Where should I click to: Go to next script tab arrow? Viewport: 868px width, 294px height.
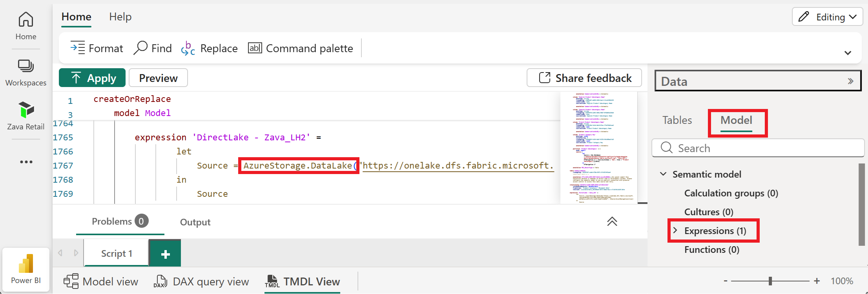[76, 253]
